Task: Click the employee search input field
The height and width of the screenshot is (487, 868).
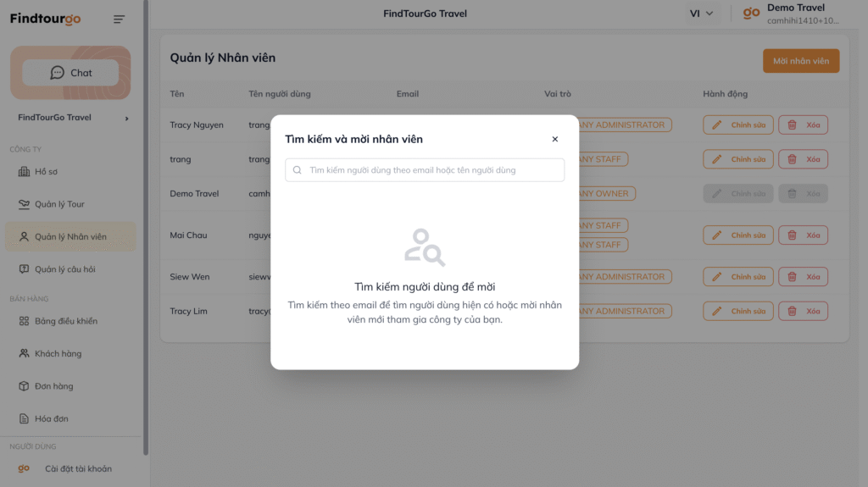Action: click(432, 170)
